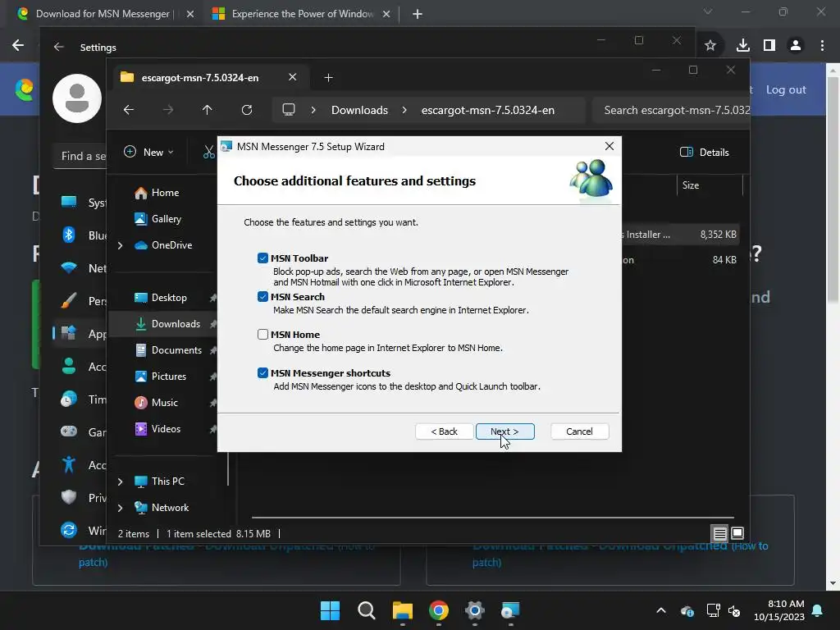Bookmark page with star icon
Screen dimensions: 840x630
pos(710,46)
